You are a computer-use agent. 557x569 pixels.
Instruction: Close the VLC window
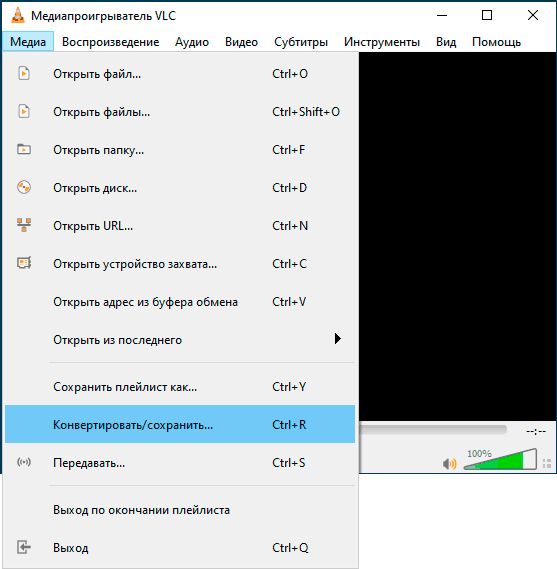[533, 15]
